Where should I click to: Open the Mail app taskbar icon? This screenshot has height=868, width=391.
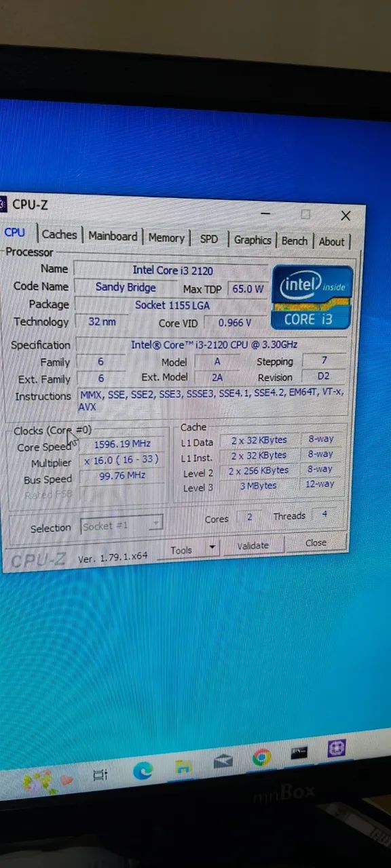[223, 762]
